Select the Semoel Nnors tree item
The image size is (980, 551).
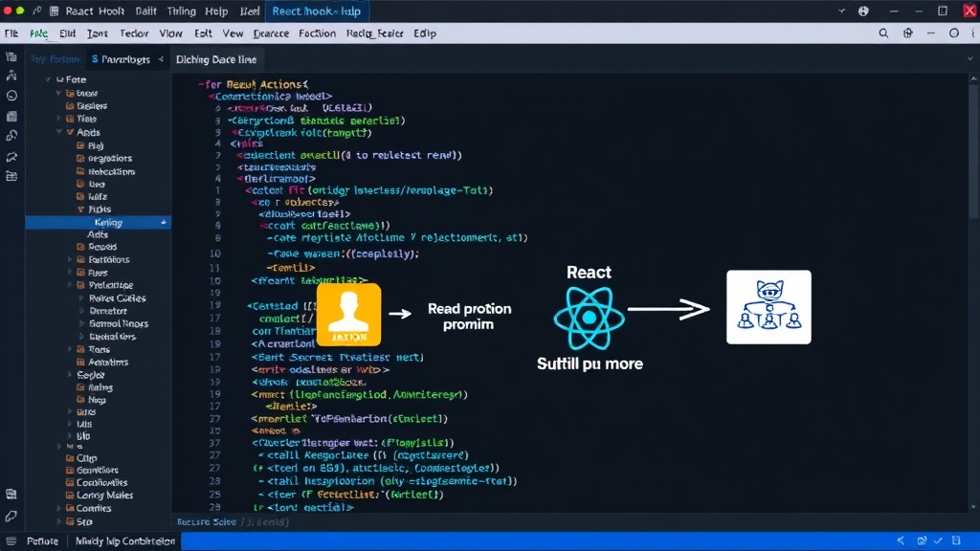pos(119,323)
